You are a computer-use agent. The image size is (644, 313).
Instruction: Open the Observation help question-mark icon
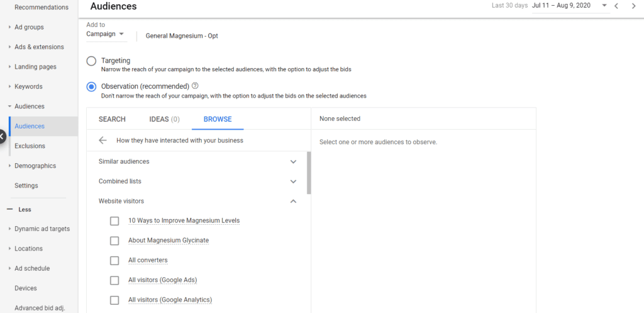pos(195,86)
